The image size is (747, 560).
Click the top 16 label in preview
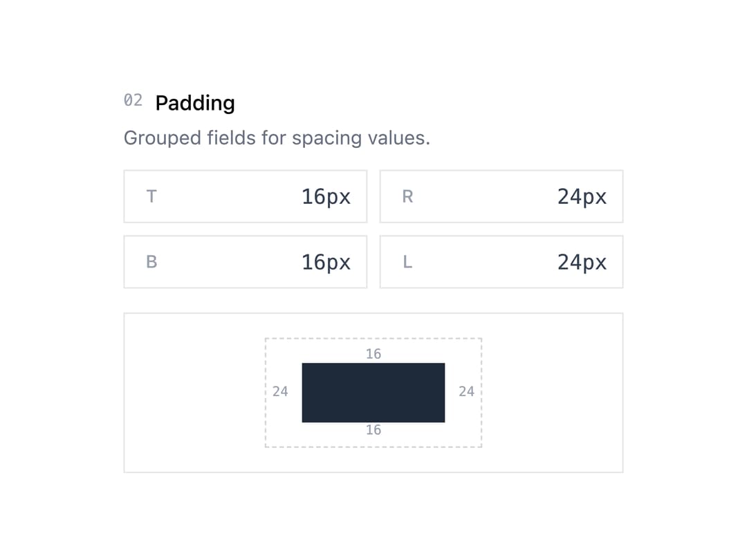click(373, 354)
